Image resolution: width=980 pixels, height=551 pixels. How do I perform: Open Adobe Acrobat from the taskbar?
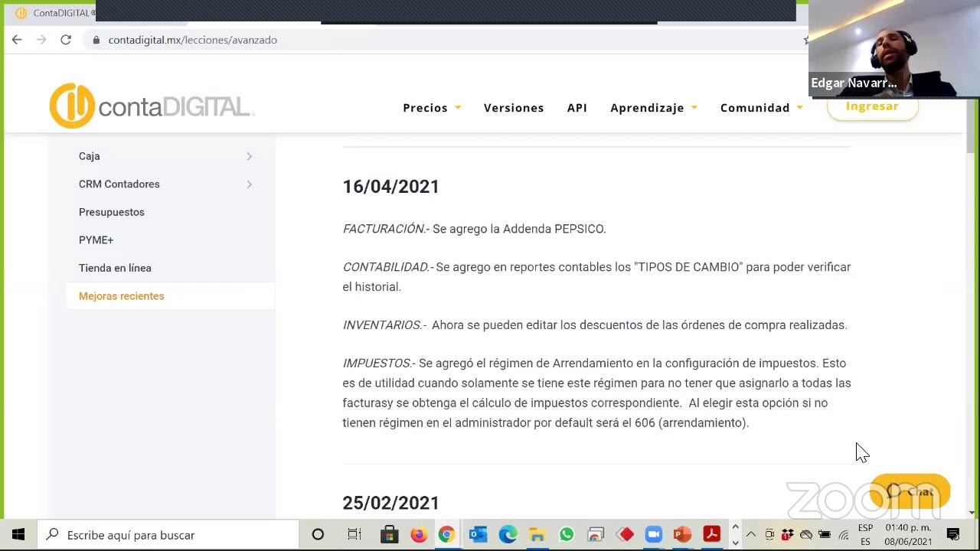pos(712,535)
